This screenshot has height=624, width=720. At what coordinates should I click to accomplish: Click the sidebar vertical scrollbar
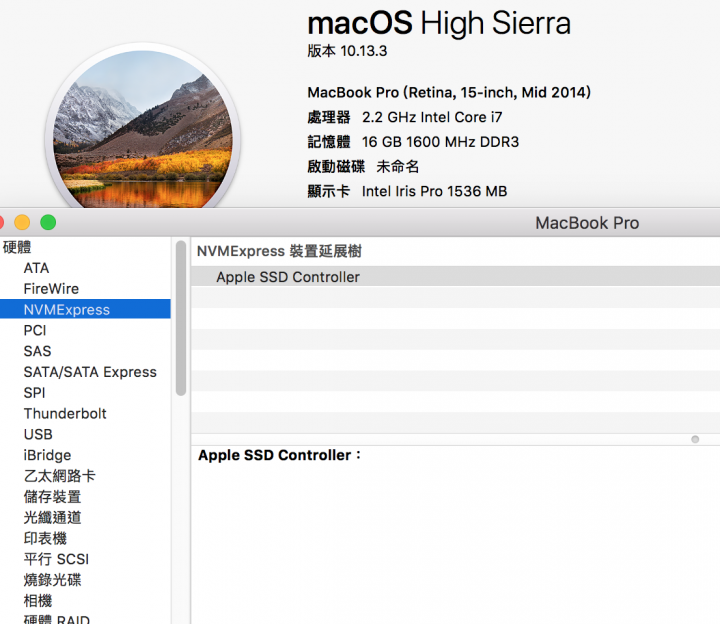[181, 318]
